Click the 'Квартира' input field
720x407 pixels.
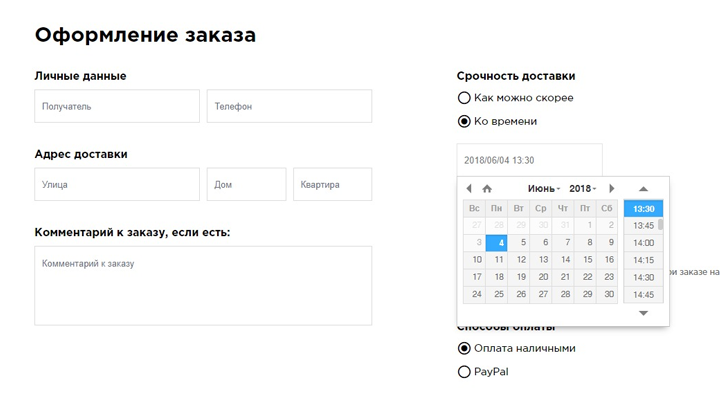click(x=332, y=184)
